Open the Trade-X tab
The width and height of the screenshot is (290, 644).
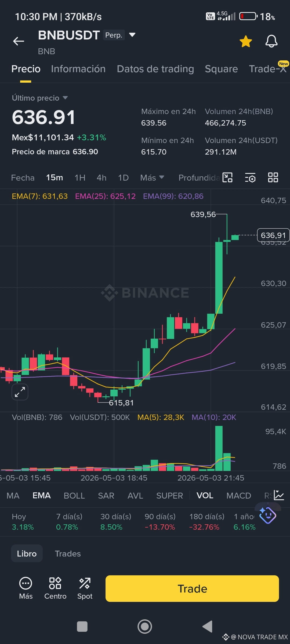point(267,69)
